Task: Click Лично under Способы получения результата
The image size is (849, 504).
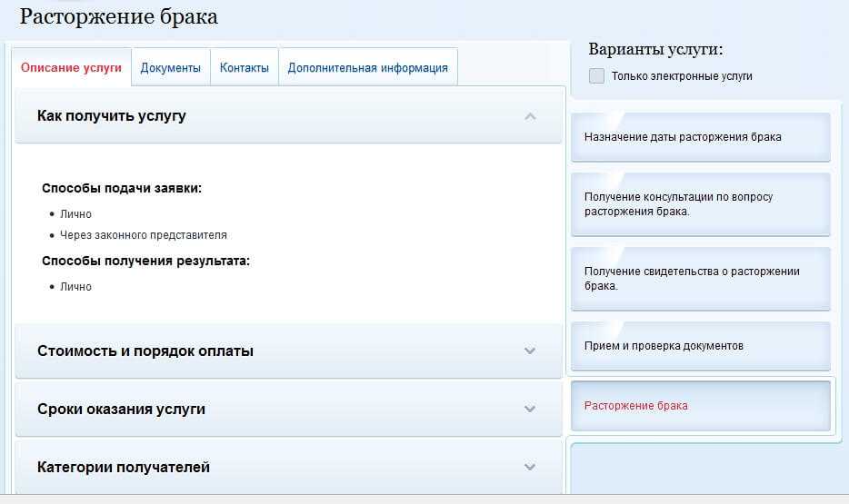Action: pyautogui.click(x=75, y=287)
